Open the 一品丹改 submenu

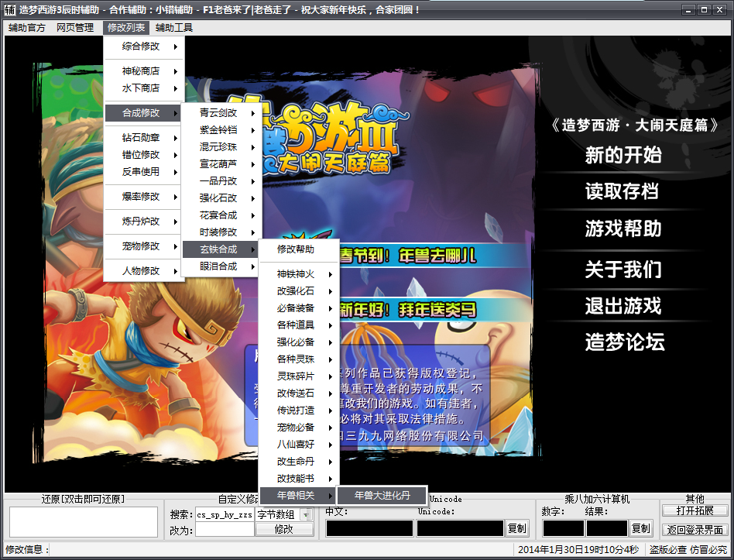[221, 181]
